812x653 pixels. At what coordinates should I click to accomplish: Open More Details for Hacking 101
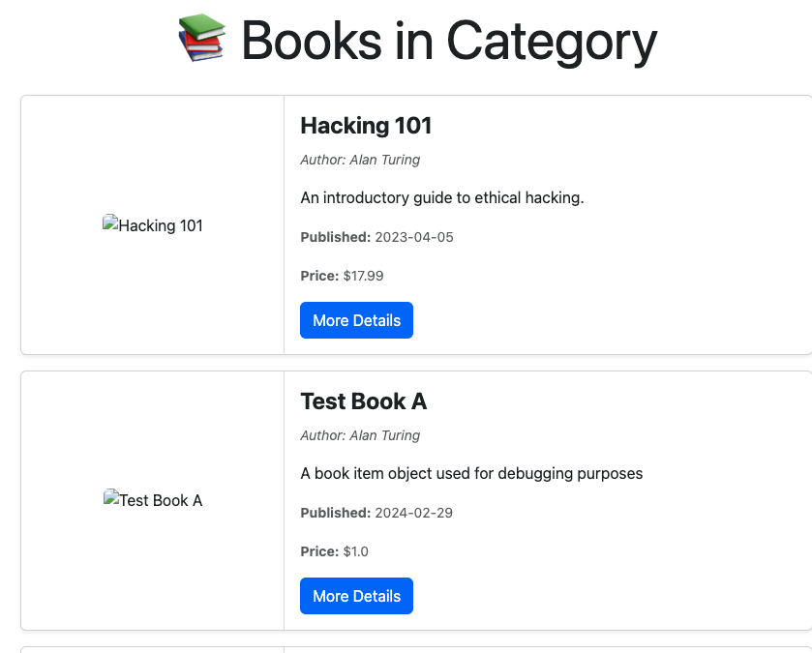356,320
